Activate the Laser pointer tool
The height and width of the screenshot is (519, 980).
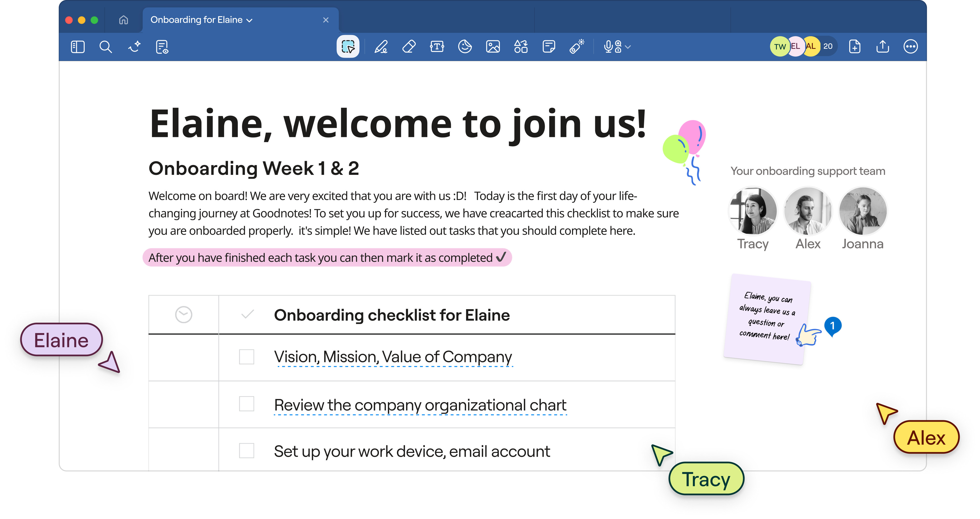coord(576,47)
